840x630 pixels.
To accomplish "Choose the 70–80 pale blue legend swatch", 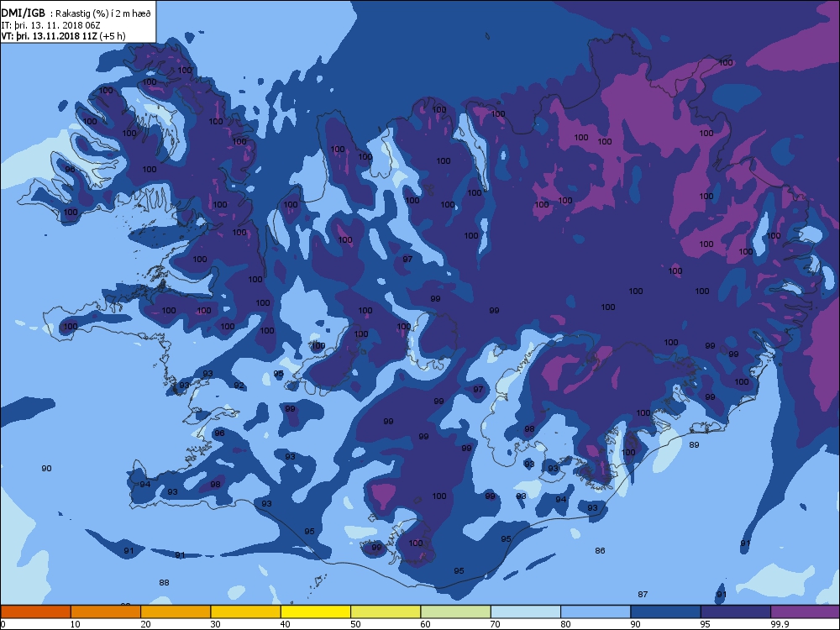I will point(526,612).
